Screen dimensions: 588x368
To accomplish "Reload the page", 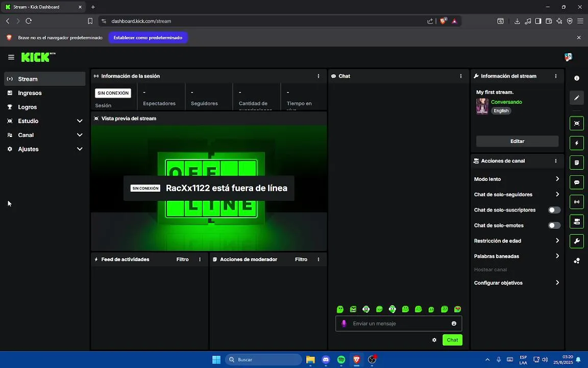I will 29,21.
